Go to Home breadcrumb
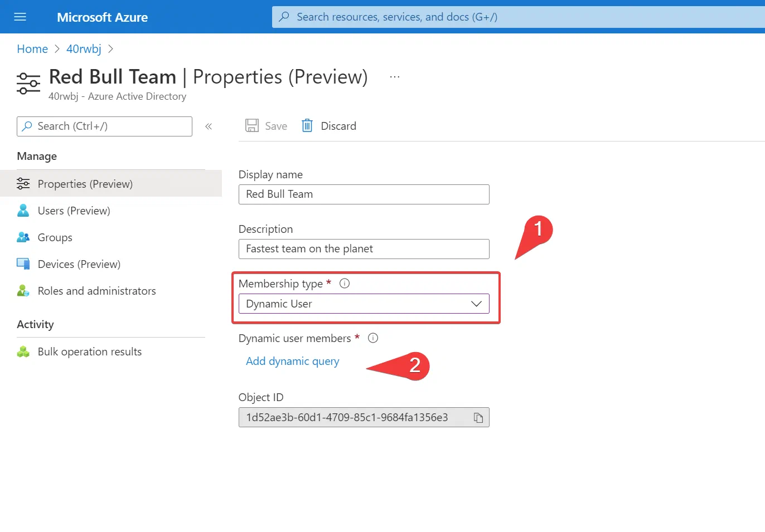 coord(32,49)
